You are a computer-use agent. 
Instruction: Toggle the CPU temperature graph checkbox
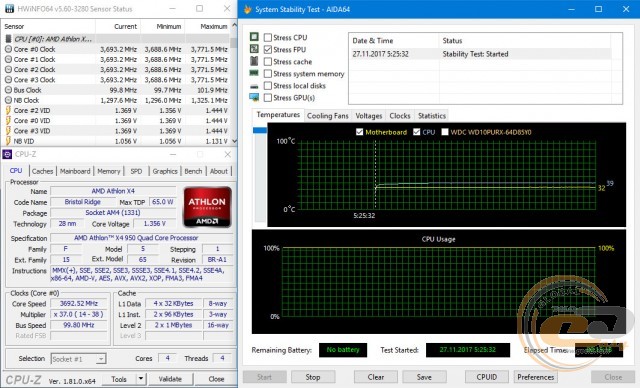[x=417, y=132]
